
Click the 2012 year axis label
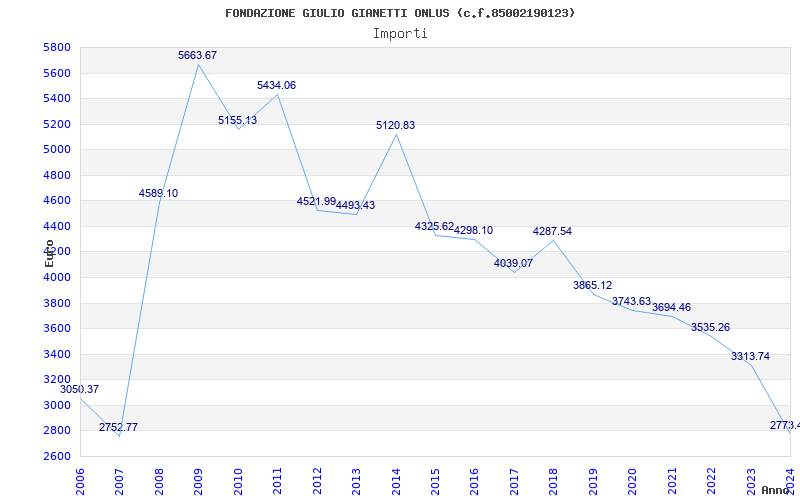click(x=317, y=482)
